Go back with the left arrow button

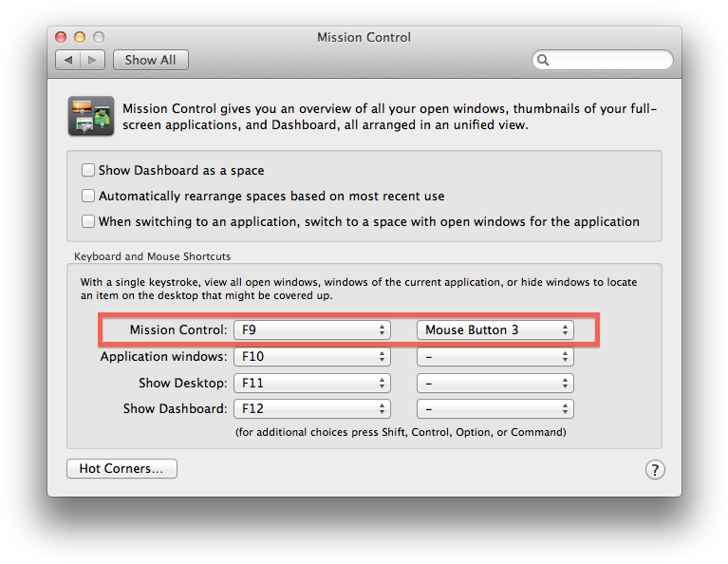click(x=67, y=60)
